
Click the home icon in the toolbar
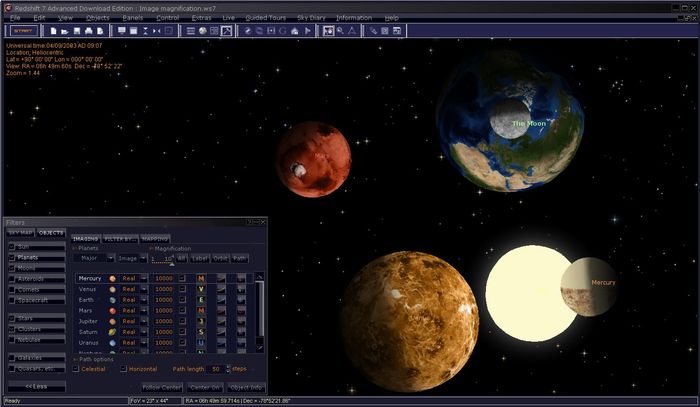pyautogui.click(x=295, y=31)
